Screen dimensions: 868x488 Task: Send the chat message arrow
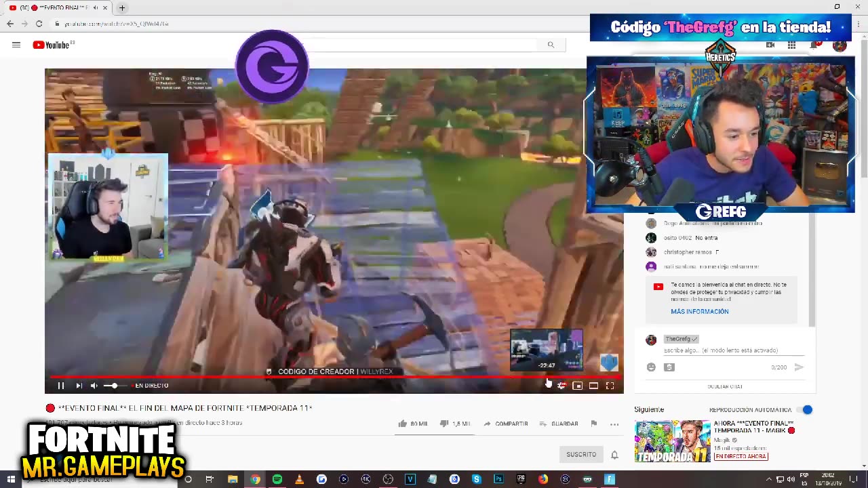(799, 367)
